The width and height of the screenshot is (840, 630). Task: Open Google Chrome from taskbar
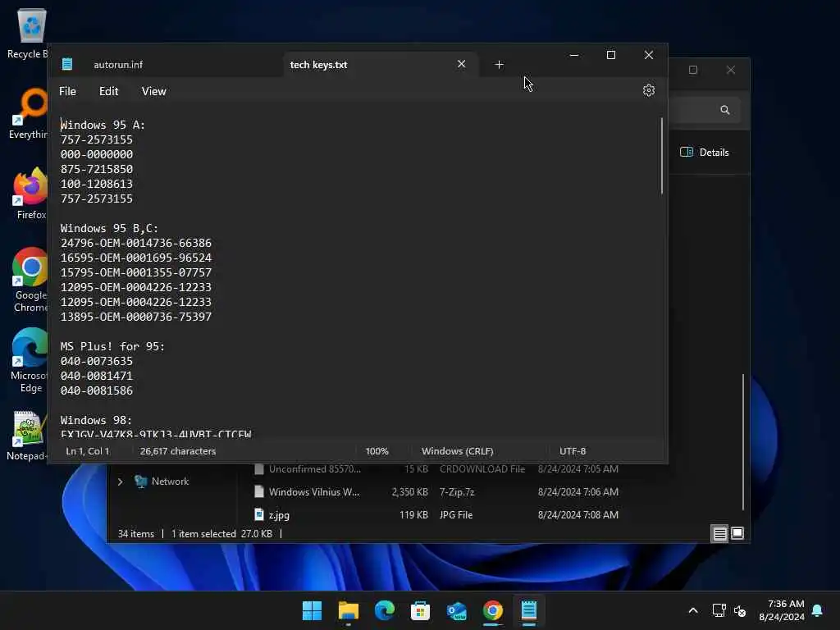click(492, 610)
